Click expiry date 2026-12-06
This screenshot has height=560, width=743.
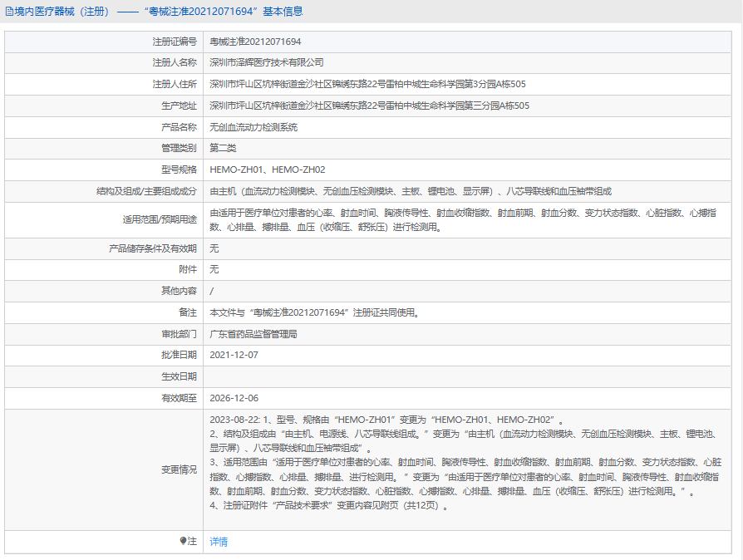[x=234, y=398]
